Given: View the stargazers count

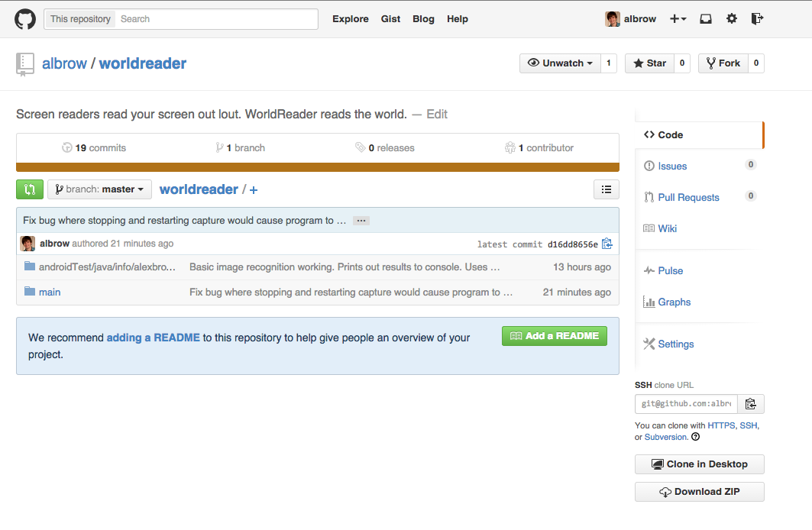Looking at the screenshot, I should (682, 63).
